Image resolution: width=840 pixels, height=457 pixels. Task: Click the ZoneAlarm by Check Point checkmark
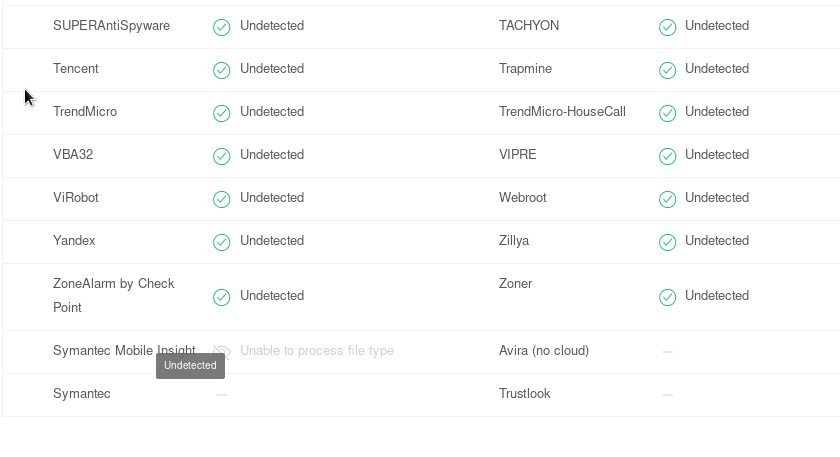pyautogui.click(x=221, y=297)
